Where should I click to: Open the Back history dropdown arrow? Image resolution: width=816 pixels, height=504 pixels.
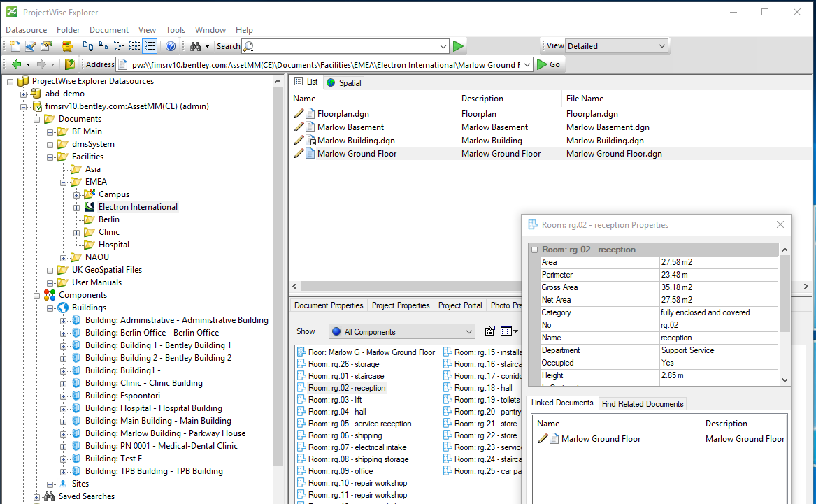(28, 64)
